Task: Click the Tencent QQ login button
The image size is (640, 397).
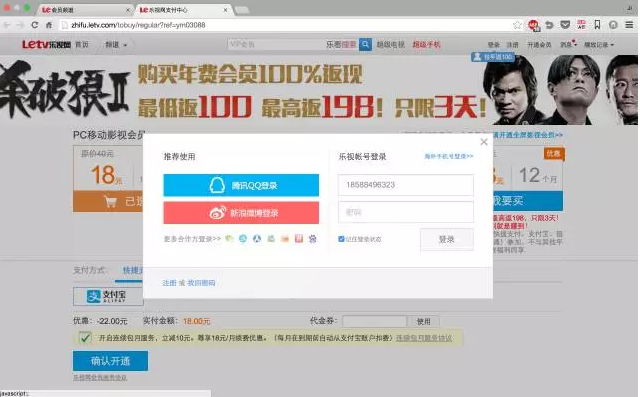Action: click(241, 185)
